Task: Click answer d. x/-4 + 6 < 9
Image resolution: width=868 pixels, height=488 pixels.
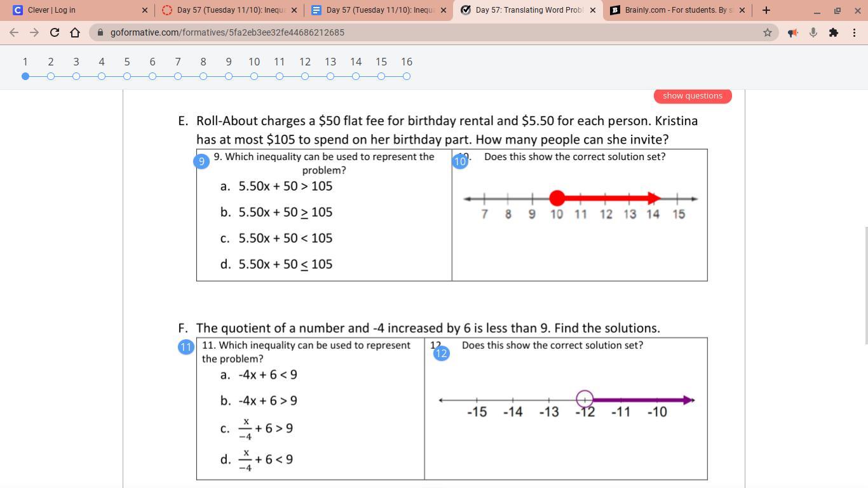Action: coord(257,460)
